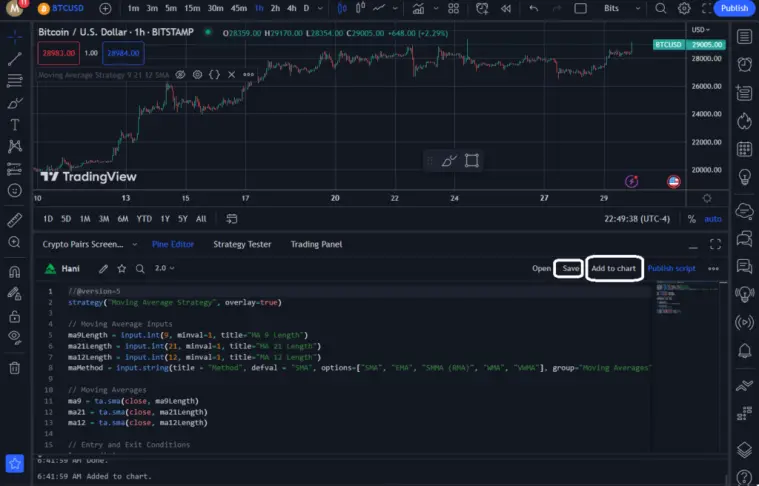Viewport: 759px width, 486px height.
Task: Select the brush drawing tool in left toolbar
Action: [x=15, y=103]
